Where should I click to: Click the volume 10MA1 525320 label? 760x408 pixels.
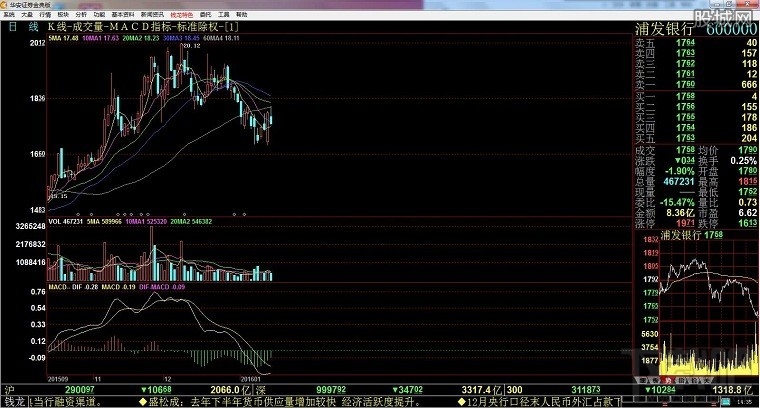(x=146, y=221)
